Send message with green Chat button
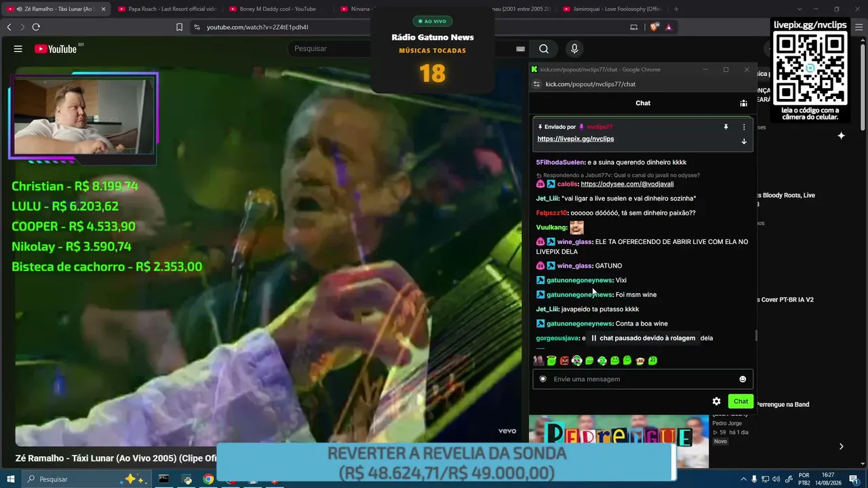 pyautogui.click(x=741, y=401)
